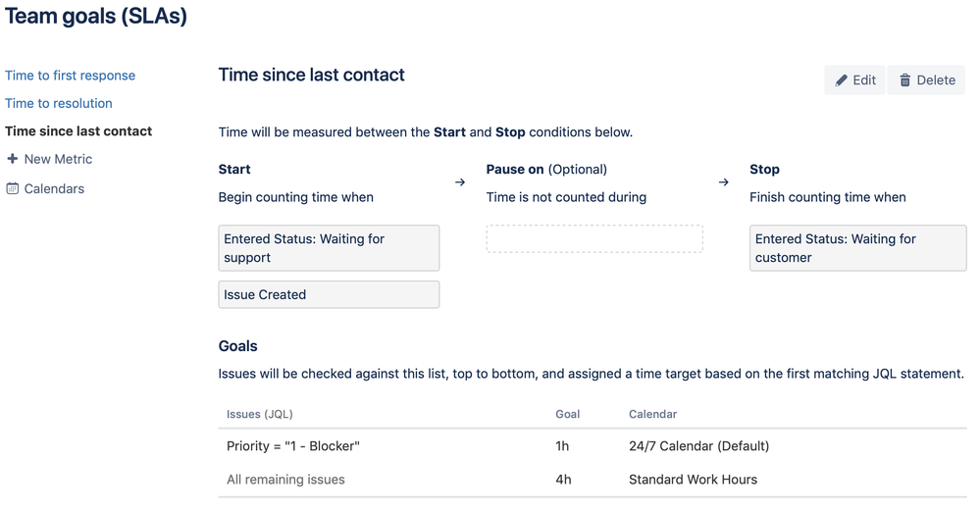The height and width of the screenshot is (511, 980).
Task: Click the calendar icon in sidebar
Action: (x=12, y=188)
